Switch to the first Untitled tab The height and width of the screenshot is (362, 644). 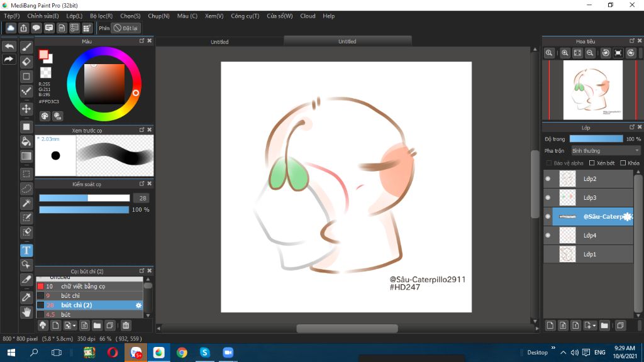click(219, 42)
